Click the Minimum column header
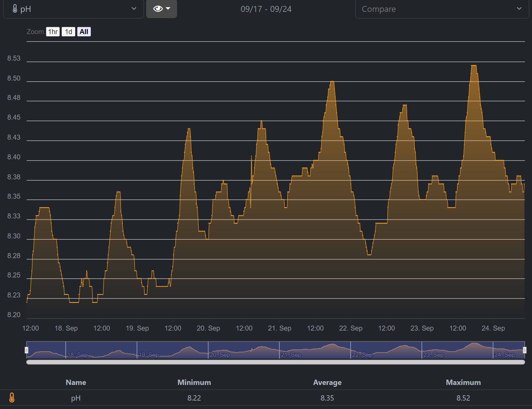Screen dimensions: 532x409 click(x=194, y=382)
